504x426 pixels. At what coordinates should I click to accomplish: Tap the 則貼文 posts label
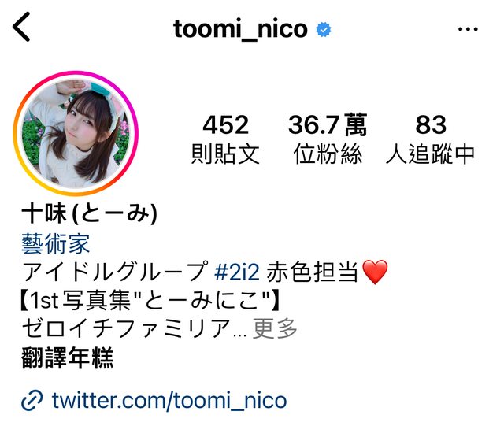click(x=225, y=154)
